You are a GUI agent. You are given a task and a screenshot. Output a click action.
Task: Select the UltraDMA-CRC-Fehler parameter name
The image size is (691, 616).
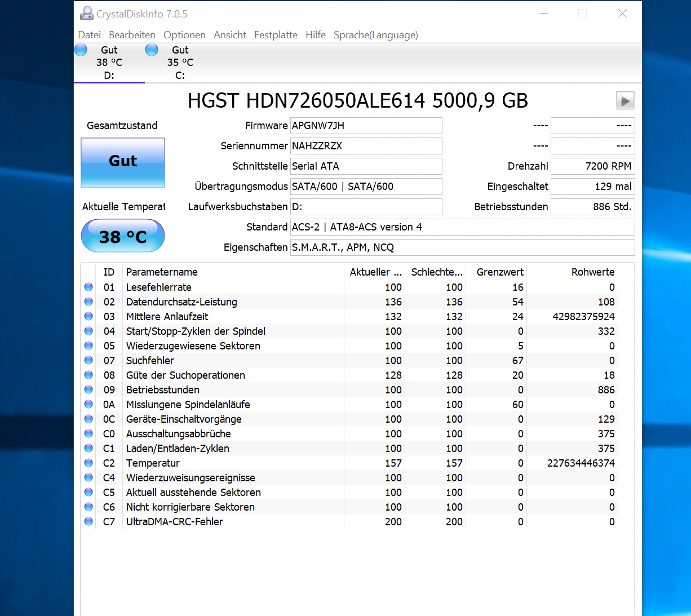175,522
